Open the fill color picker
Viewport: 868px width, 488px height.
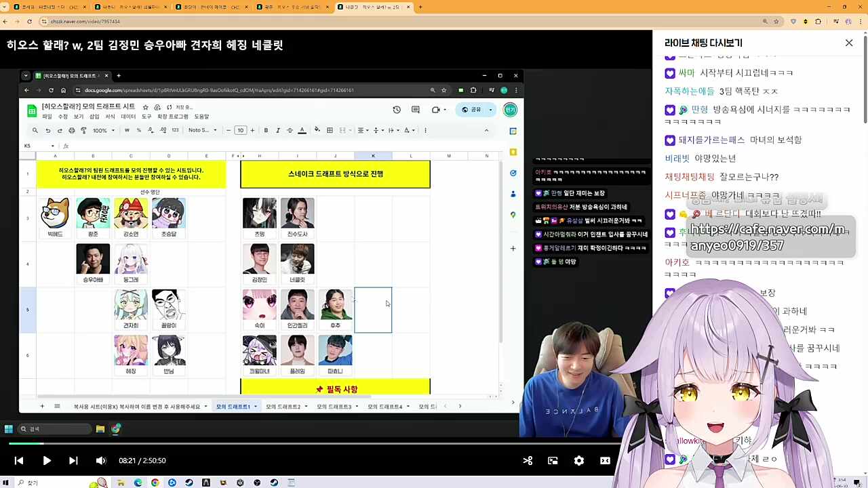pos(317,130)
